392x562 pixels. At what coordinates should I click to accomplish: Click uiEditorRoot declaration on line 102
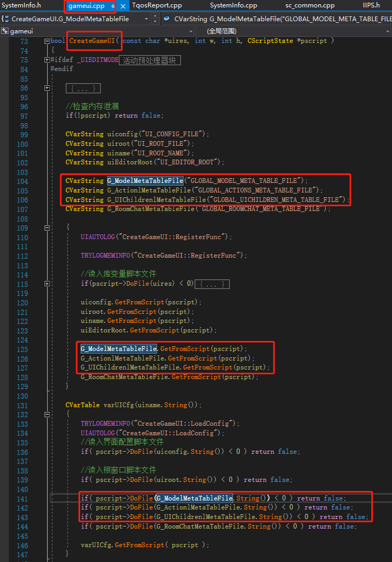130,162
